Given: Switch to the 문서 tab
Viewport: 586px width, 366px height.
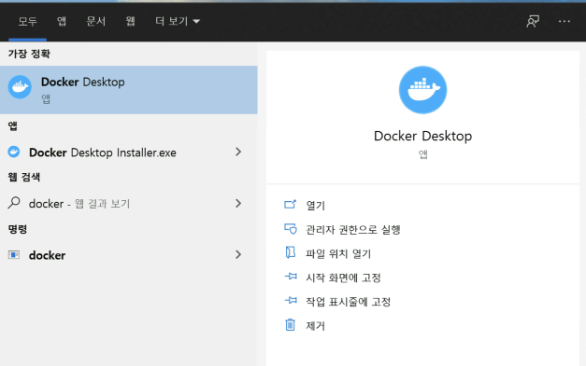Looking at the screenshot, I should coord(96,21).
